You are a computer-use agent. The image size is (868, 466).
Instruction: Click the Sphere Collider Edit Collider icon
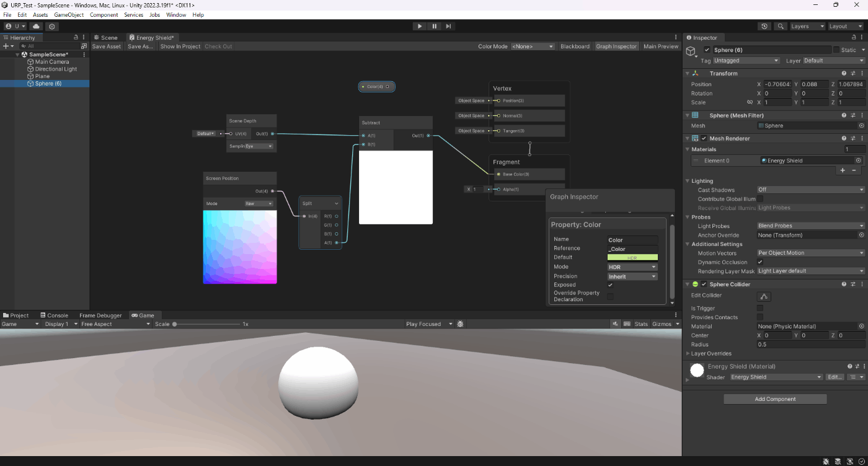coord(764,296)
